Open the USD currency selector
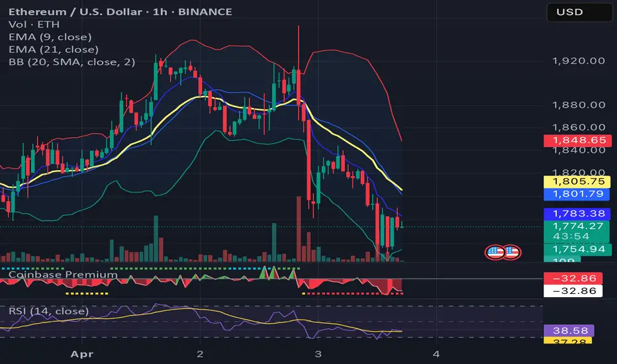 tap(580, 12)
